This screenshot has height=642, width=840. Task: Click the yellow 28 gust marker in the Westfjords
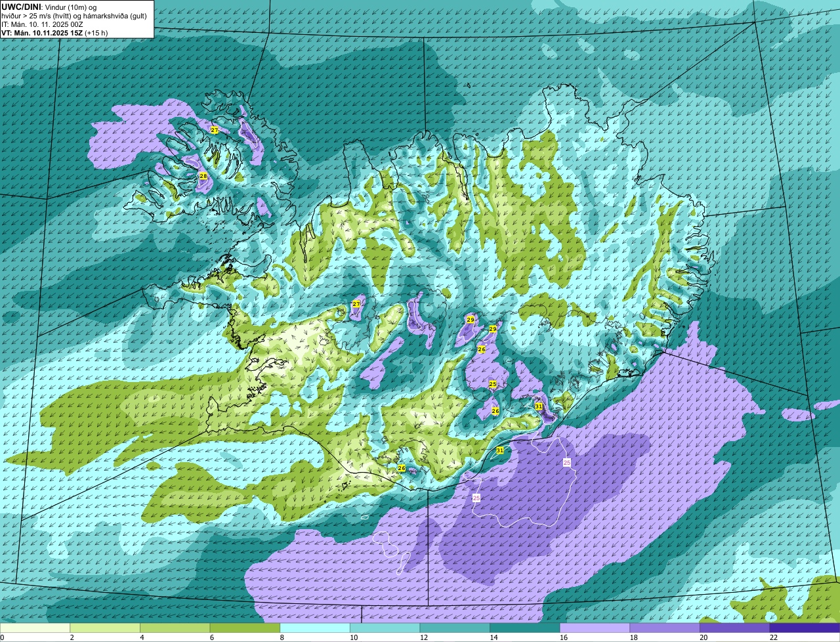pos(203,176)
